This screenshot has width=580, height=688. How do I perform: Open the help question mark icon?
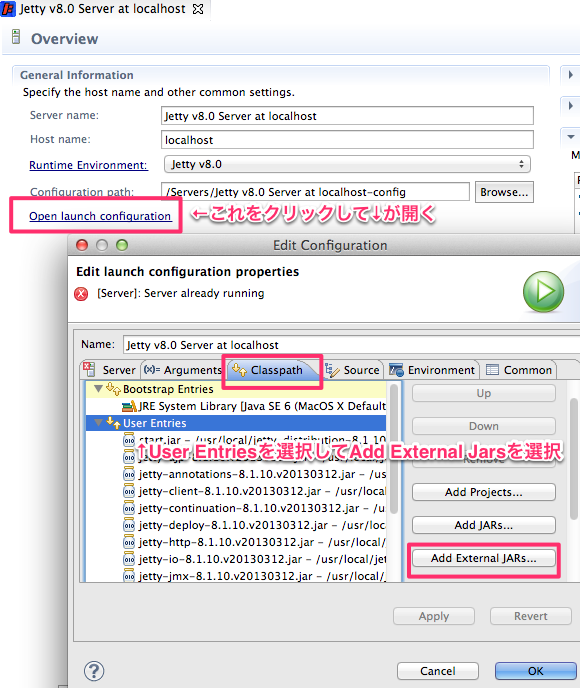pos(94,671)
